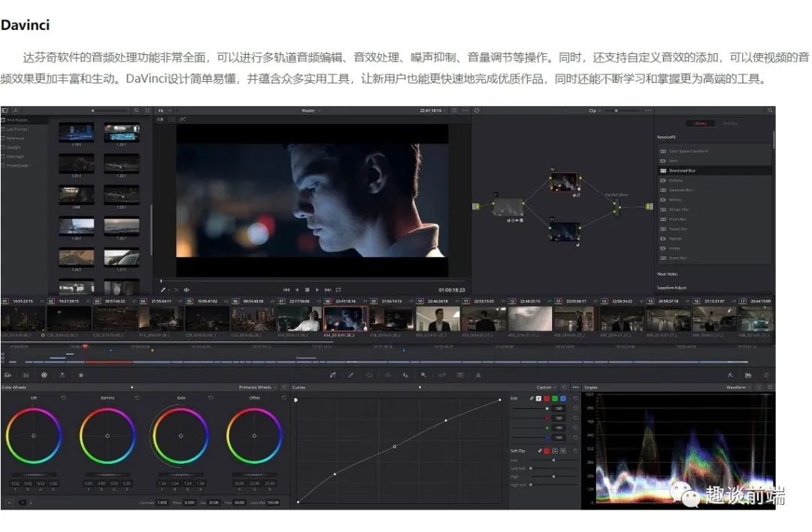Viewport: 812px width, 532px height.
Task: Play the clip in reverse
Action: pyautogui.click(x=297, y=290)
